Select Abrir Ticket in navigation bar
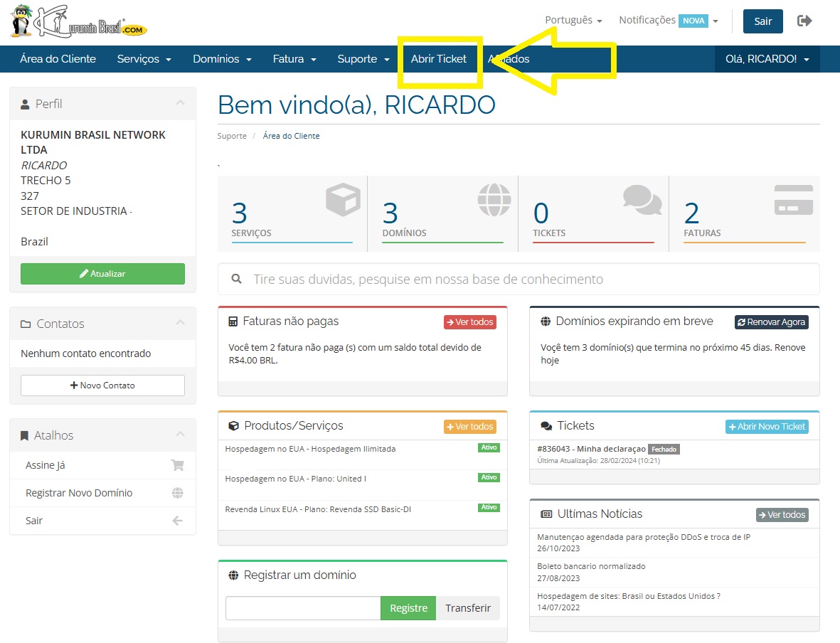This screenshot has height=643, width=840. [439, 59]
